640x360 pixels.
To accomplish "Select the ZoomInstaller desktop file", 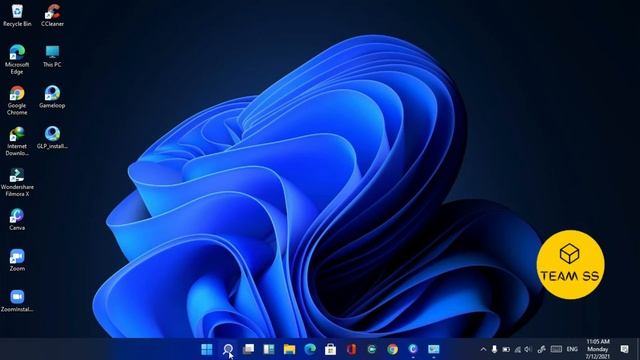I will coord(17,301).
